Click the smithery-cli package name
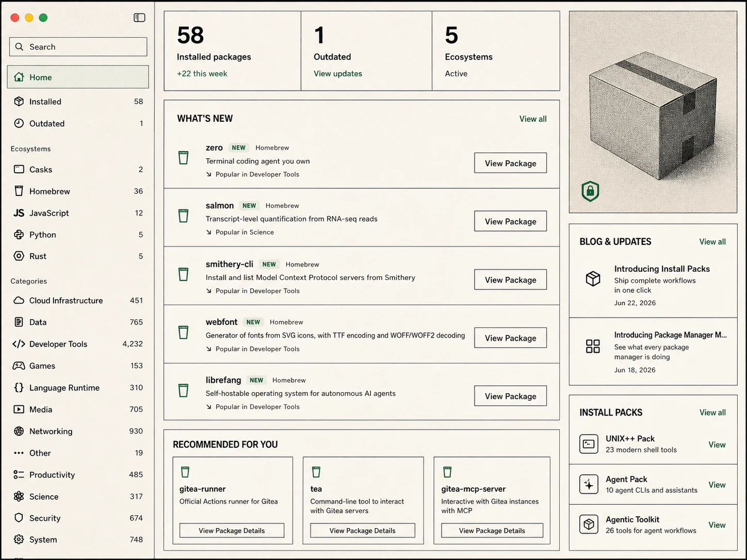The image size is (747, 560). pos(230,264)
